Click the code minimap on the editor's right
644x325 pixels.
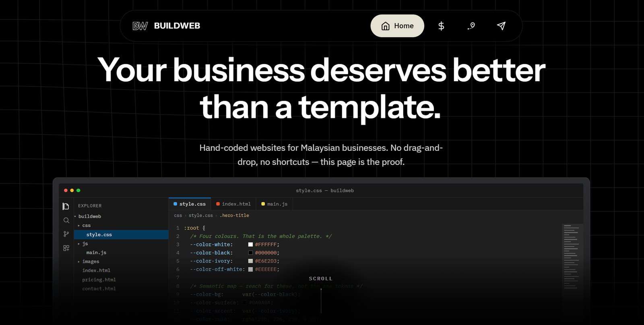click(x=572, y=257)
